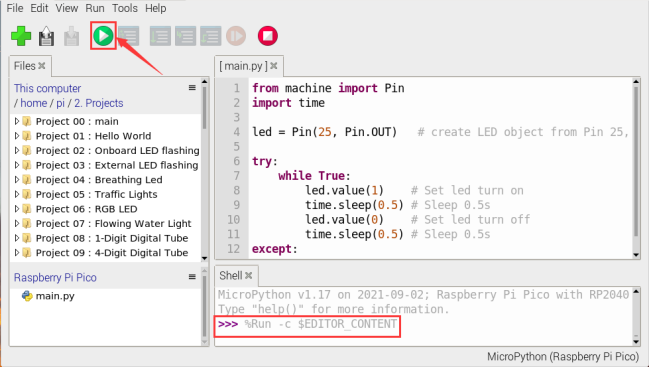Expand Project 07 : Flowing Water Light

point(17,223)
